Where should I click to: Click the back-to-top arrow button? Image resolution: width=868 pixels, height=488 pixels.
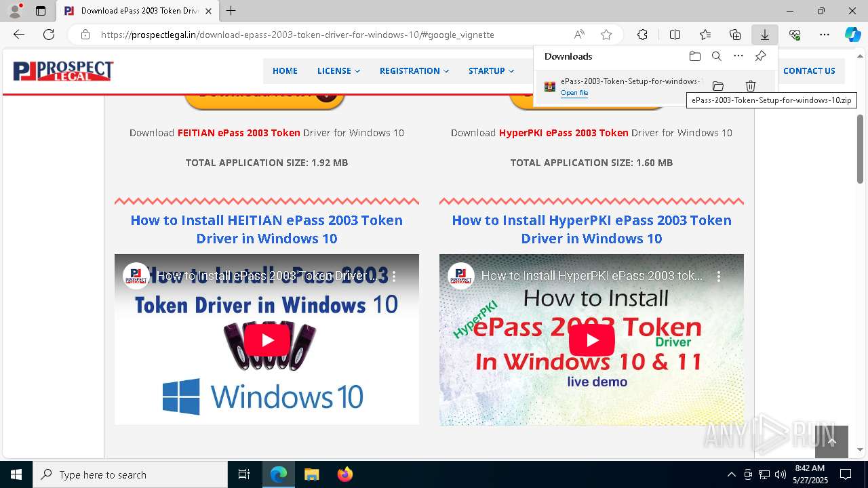(x=831, y=442)
